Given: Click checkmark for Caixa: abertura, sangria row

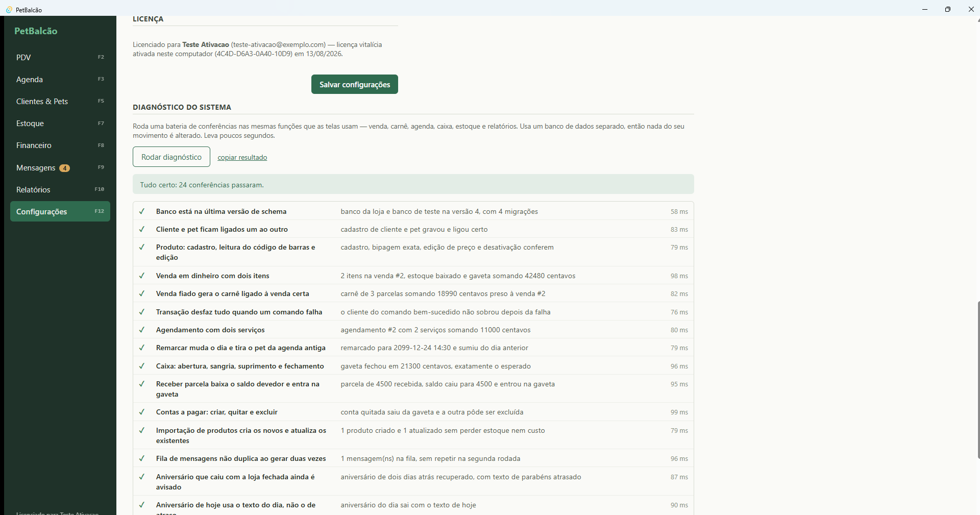Looking at the screenshot, I should pos(142,366).
